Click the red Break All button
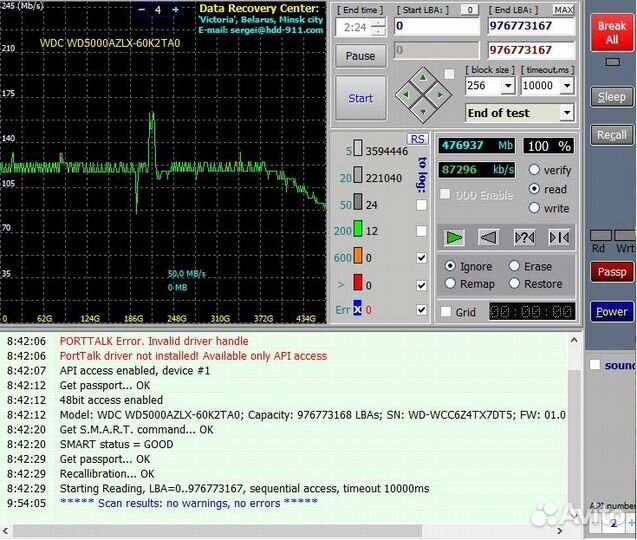This screenshot has height=540, width=637. pyautogui.click(x=611, y=32)
